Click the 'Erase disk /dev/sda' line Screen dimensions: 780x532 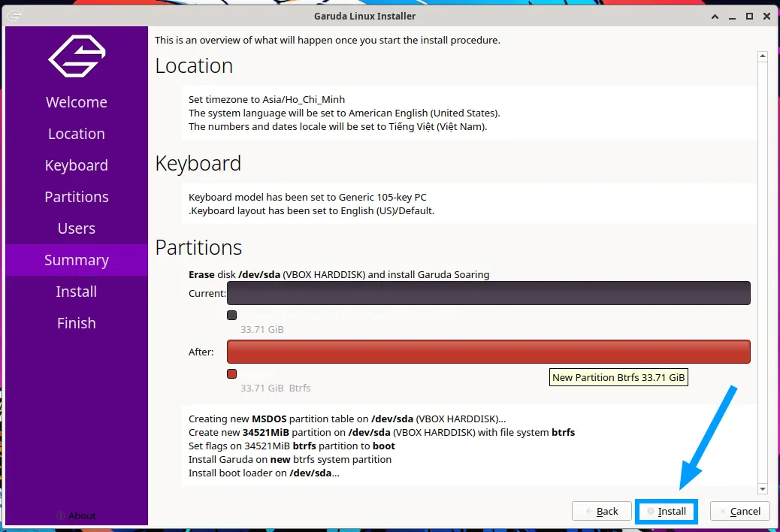click(x=339, y=274)
